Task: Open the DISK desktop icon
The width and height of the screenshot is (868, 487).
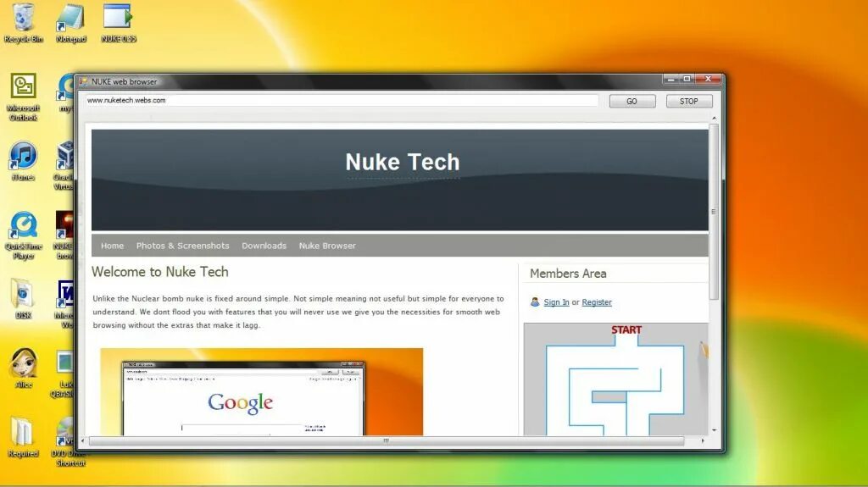Action: [23, 299]
